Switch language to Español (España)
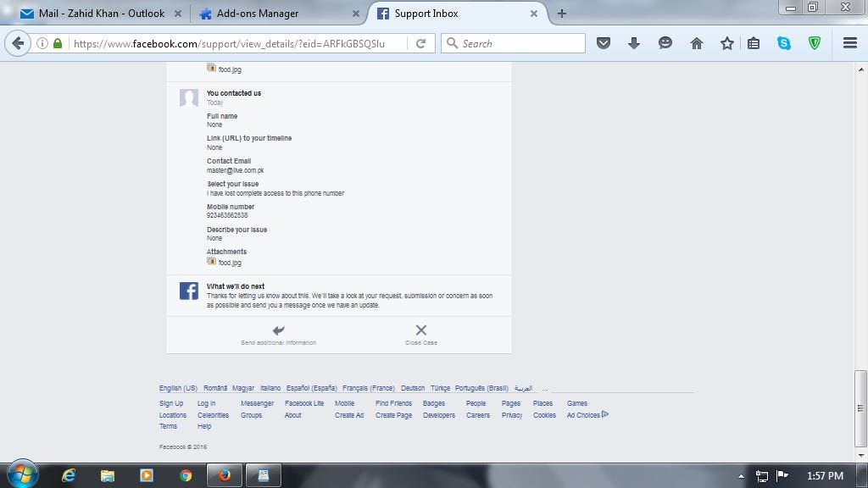This screenshot has width=868, height=488. (x=312, y=388)
